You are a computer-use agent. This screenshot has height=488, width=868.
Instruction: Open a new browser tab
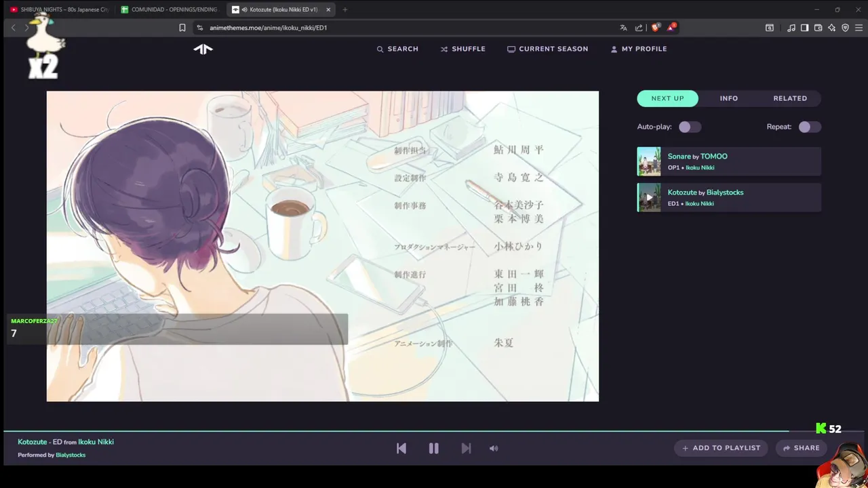(x=344, y=9)
